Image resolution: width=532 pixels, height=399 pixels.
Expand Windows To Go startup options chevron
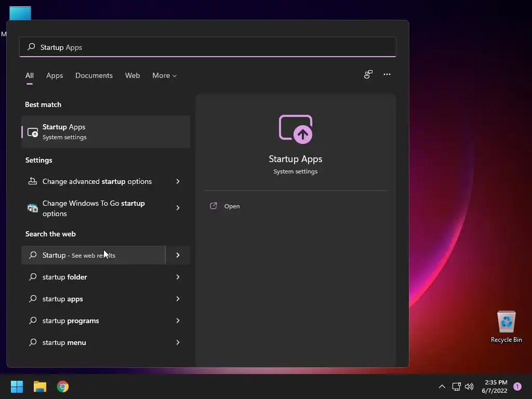tap(178, 208)
